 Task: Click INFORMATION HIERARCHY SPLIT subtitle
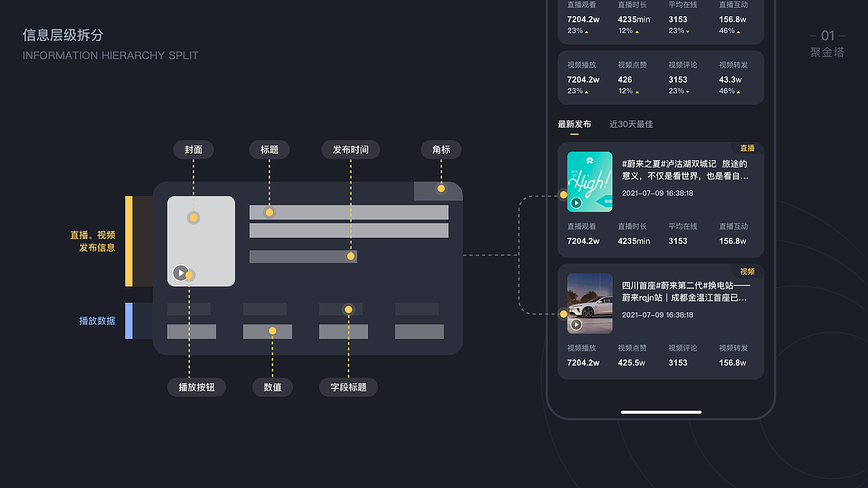click(x=111, y=56)
